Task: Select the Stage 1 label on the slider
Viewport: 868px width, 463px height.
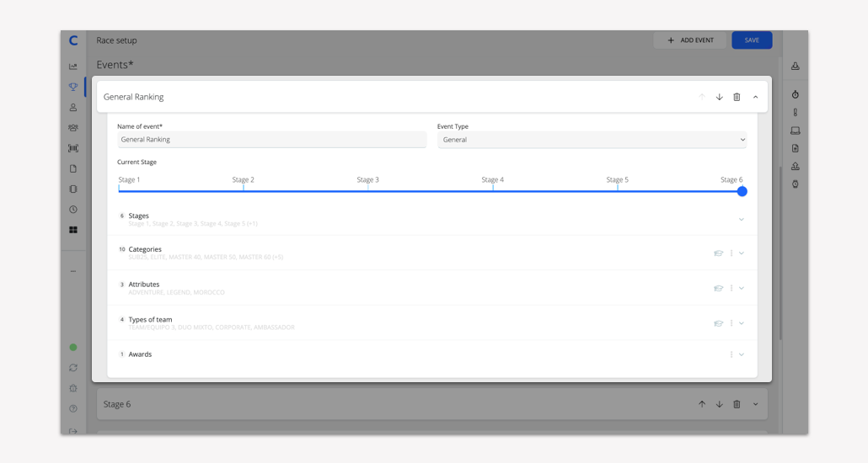Action: point(129,180)
